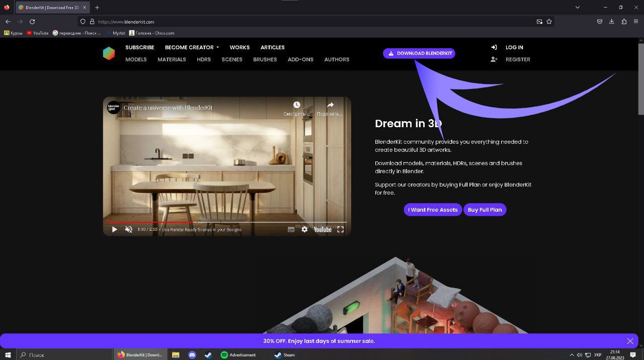The height and width of the screenshot is (360, 644).
Task: Click the LOG IN link
Action: point(514,47)
